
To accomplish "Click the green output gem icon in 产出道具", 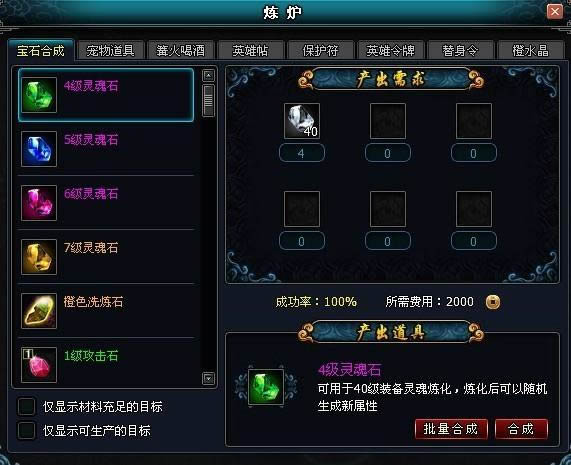I will (266, 387).
